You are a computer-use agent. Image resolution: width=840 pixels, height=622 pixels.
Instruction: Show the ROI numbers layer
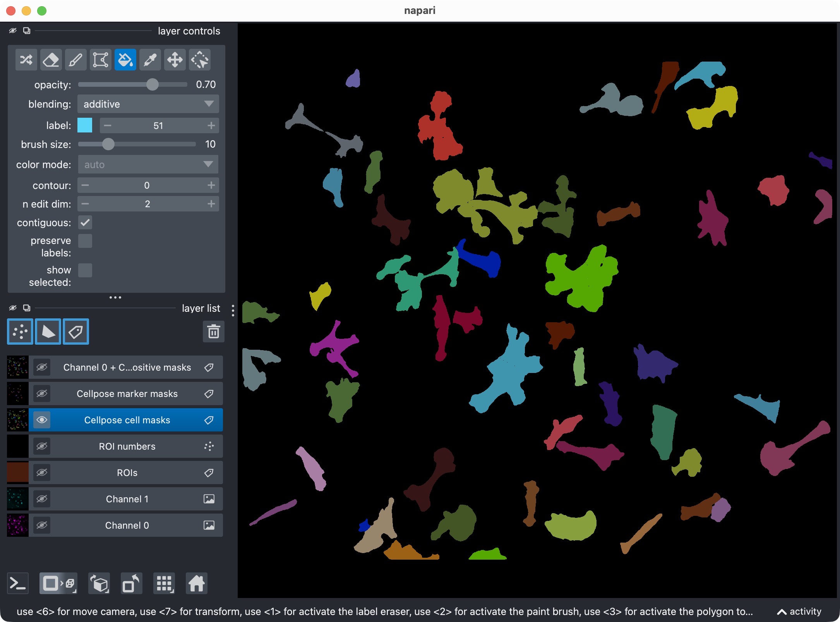coord(42,446)
